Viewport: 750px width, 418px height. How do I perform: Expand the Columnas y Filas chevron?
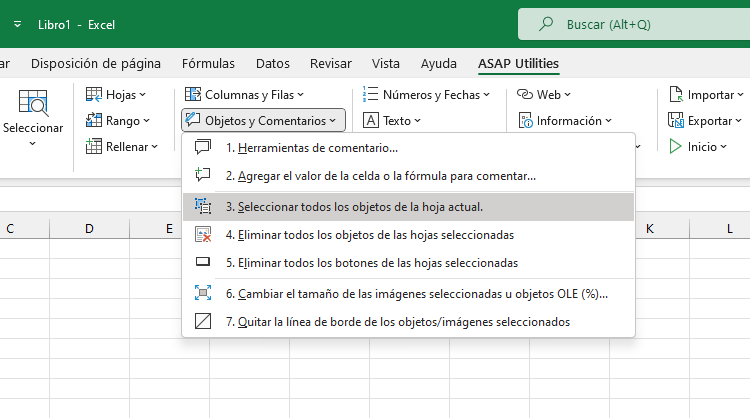(300, 95)
